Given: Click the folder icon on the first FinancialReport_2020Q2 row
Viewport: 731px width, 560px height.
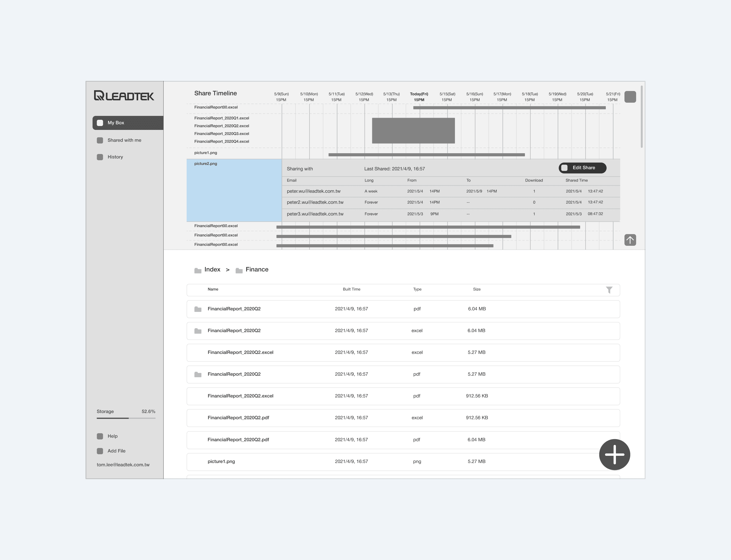Looking at the screenshot, I should coord(198,309).
